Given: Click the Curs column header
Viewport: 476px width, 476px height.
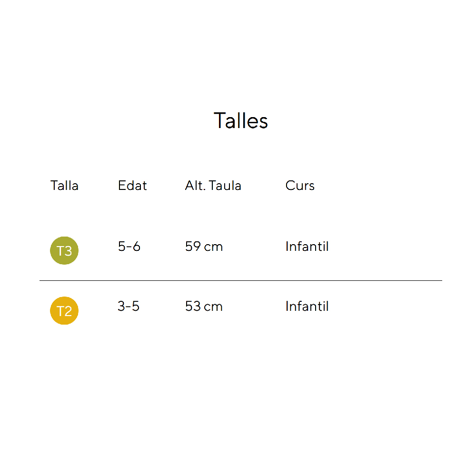Looking at the screenshot, I should [x=300, y=185].
